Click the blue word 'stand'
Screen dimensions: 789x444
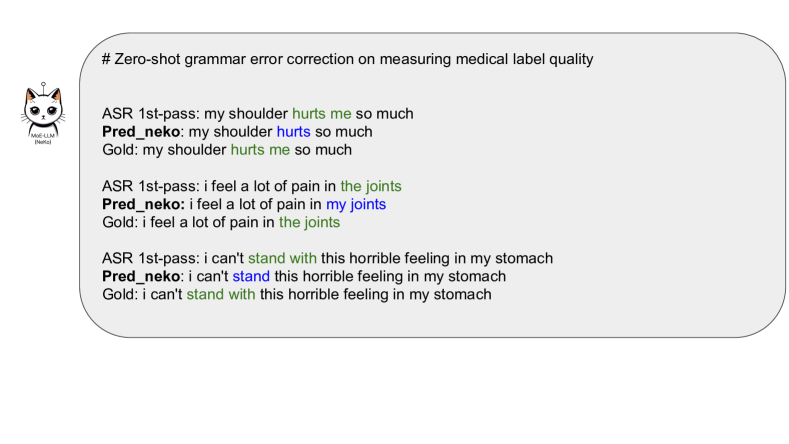tap(252, 276)
